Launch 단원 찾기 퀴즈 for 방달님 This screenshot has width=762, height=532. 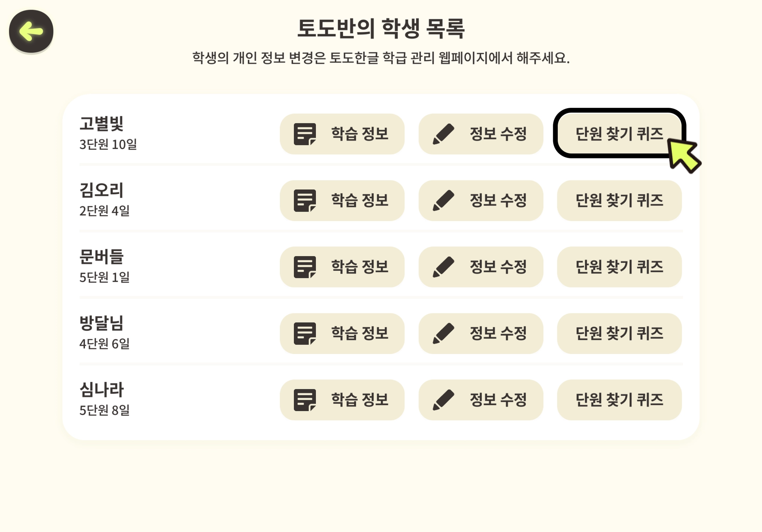(x=619, y=333)
